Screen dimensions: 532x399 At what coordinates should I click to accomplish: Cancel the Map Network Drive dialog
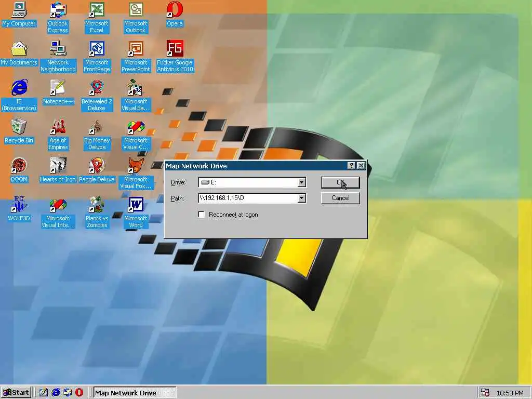340,198
